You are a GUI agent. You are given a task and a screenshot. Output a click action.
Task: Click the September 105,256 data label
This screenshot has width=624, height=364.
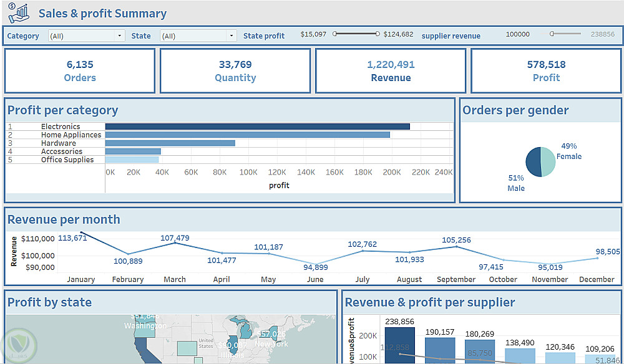457,240
